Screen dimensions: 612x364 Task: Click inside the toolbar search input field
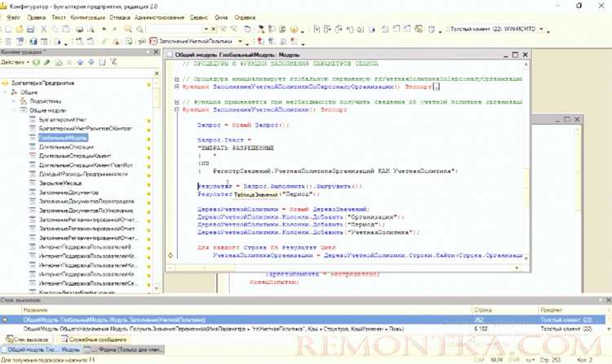click(174, 29)
